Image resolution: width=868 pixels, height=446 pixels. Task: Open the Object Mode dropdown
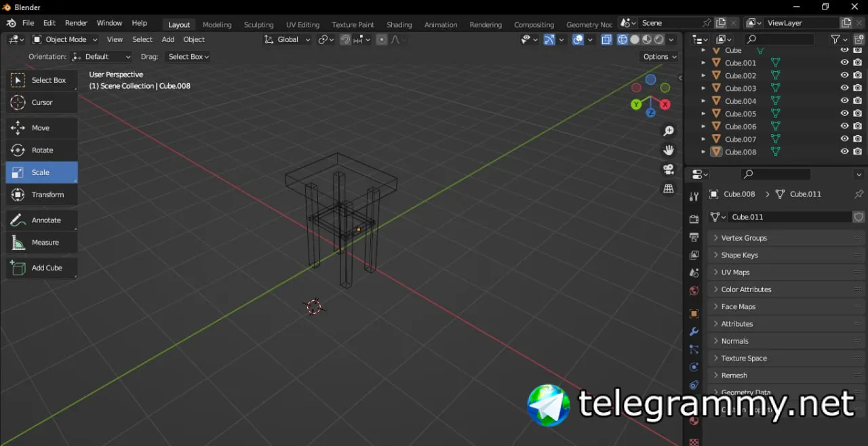(65, 39)
